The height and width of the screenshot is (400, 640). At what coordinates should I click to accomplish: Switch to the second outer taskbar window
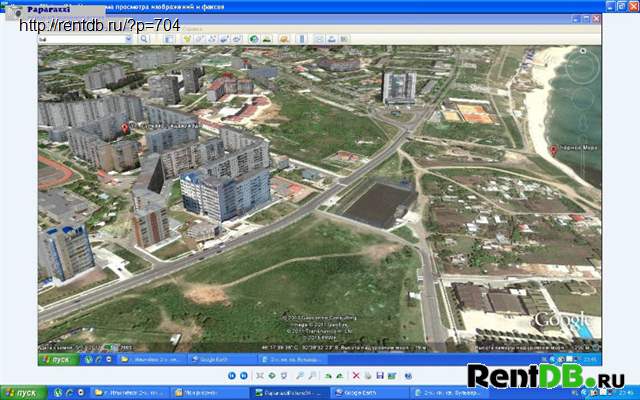[209, 393]
